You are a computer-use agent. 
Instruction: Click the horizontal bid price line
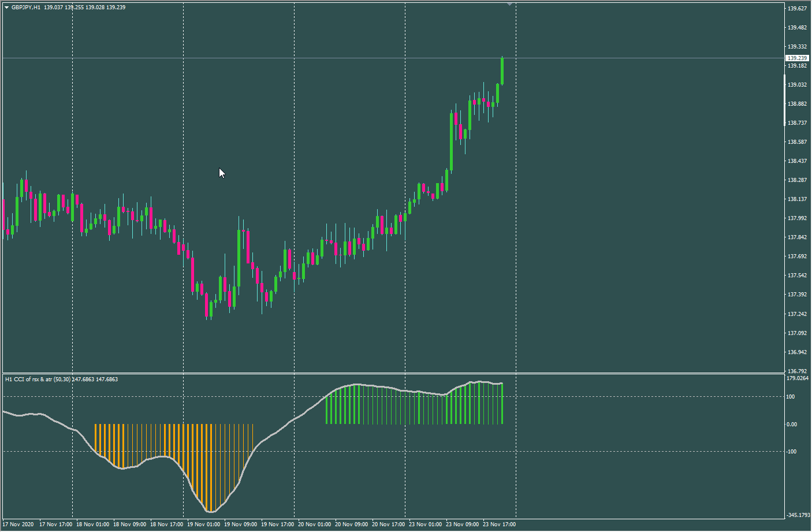click(x=393, y=58)
